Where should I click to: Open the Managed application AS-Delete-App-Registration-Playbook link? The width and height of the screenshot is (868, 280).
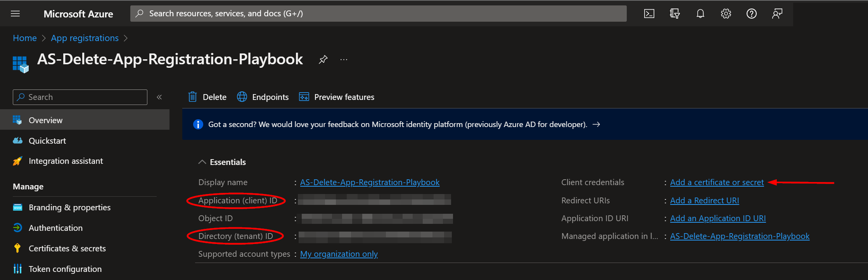(x=740, y=236)
